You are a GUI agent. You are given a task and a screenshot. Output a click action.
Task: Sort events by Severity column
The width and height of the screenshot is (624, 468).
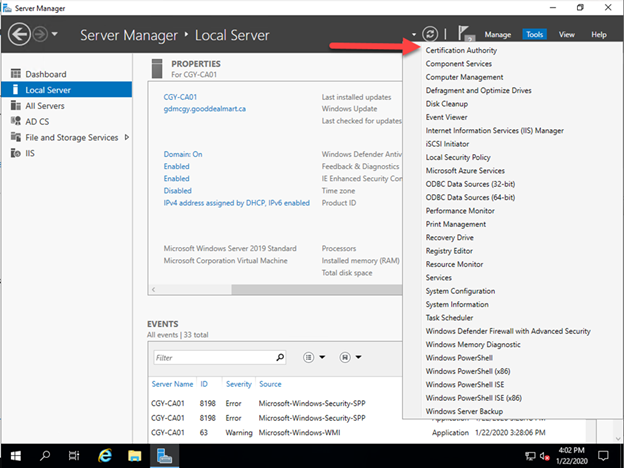[x=239, y=384]
